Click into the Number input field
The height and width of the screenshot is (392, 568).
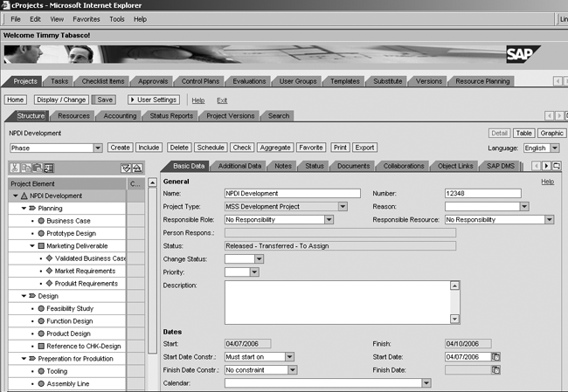(483, 194)
